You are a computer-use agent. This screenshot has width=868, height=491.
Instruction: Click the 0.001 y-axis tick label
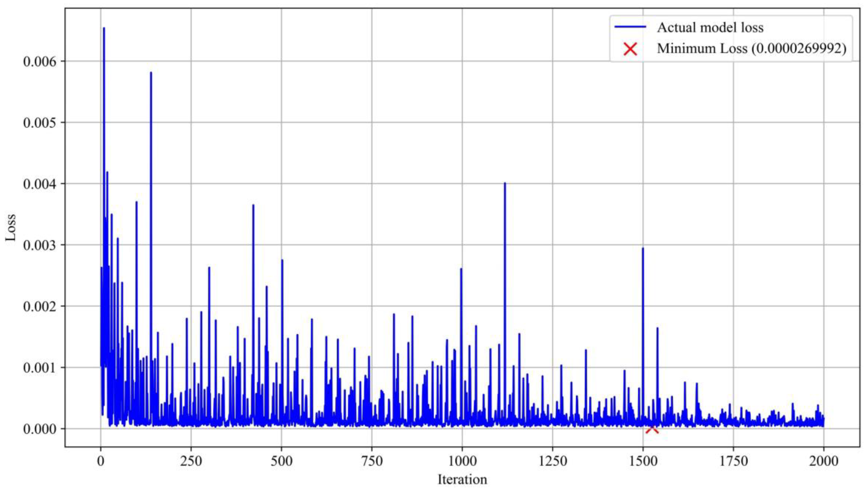(39, 368)
